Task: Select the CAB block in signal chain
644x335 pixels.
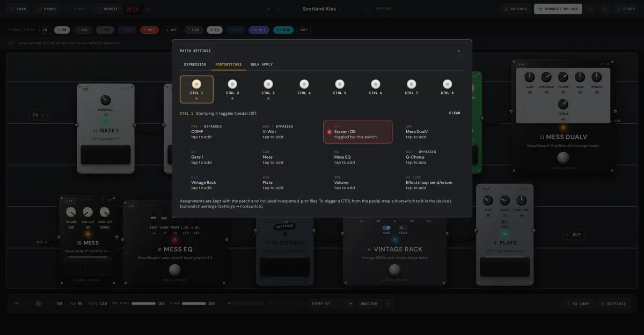Action: [x=194, y=30]
